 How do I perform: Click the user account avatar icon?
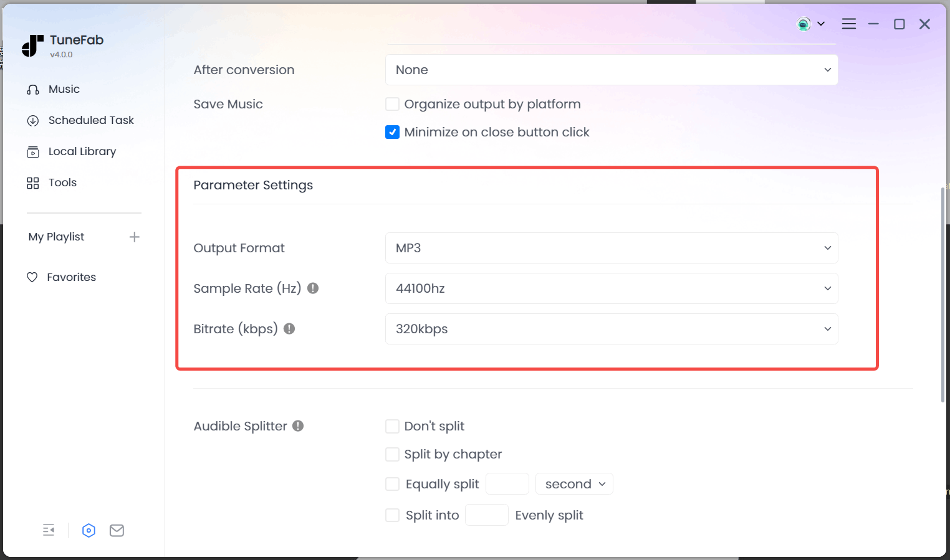[x=804, y=24]
